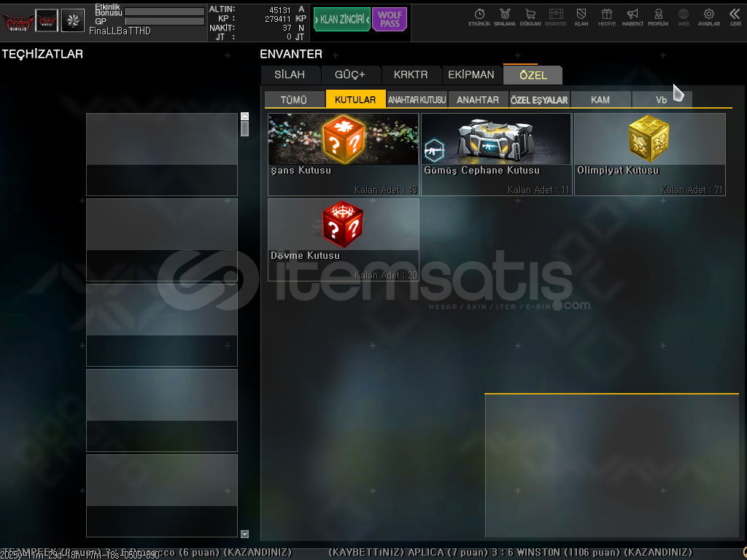Viewport: 747px width, 560px height.
Task: Click the Klan Zinciri green button
Action: (x=342, y=20)
